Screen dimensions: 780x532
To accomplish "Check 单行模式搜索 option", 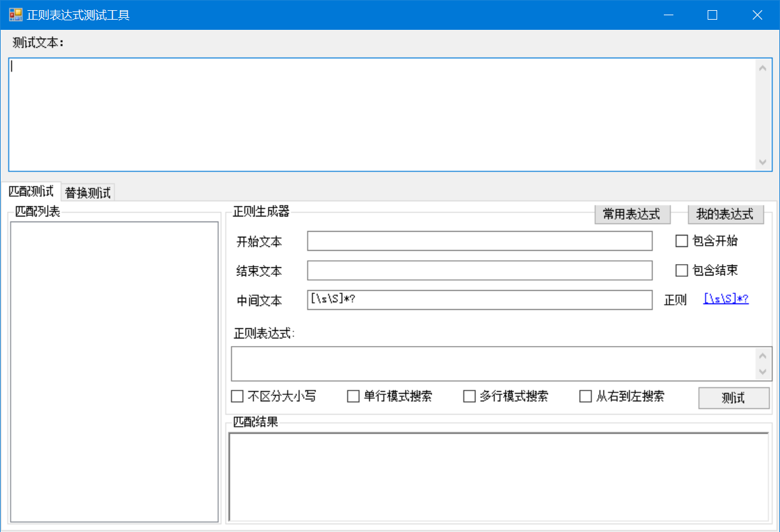I will tap(354, 397).
